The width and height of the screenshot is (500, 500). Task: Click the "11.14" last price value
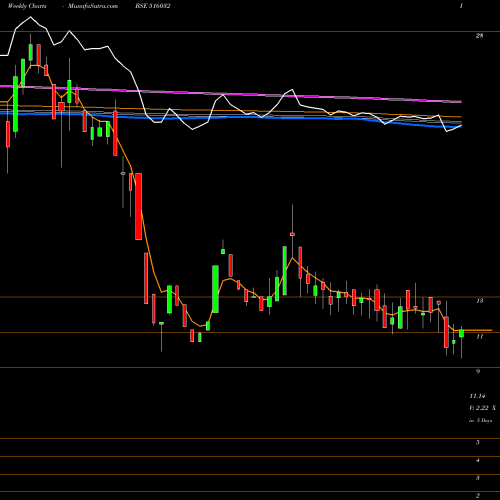click(x=477, y=396)
